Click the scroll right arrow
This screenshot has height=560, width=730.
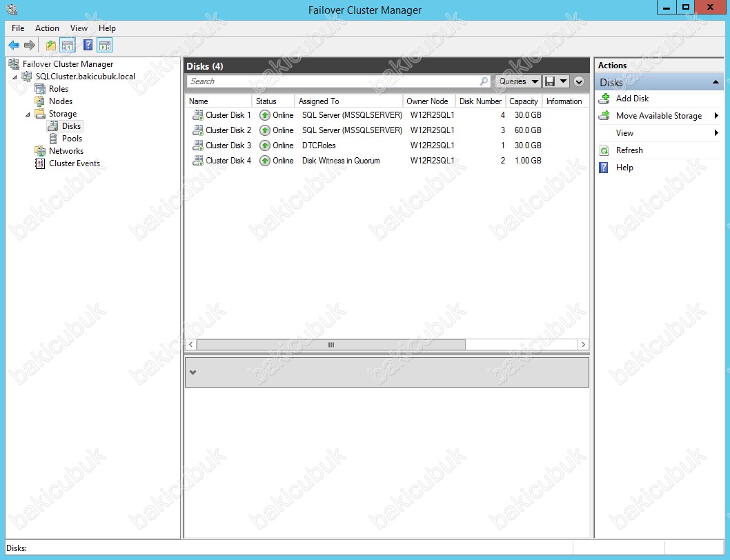coord(583,345)
